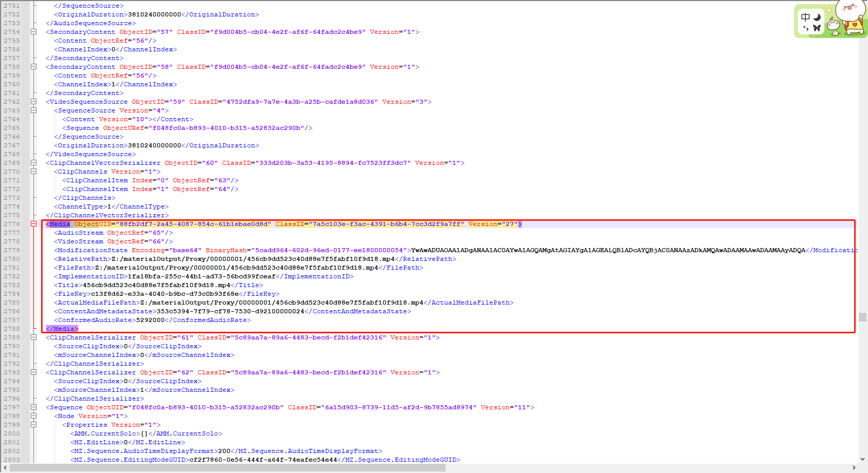Collapse the VideoSequenceSource node fold marker
This screenshot has width=868, height=473.
coord(33,101)
